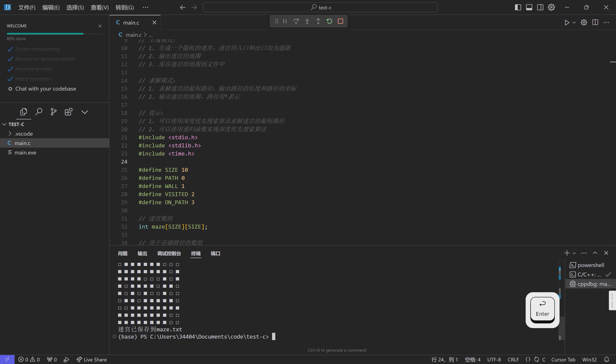The height and width of the screenshot is (364, 616).
Task: Click the main.c breadcrumb
Action: 133,35
